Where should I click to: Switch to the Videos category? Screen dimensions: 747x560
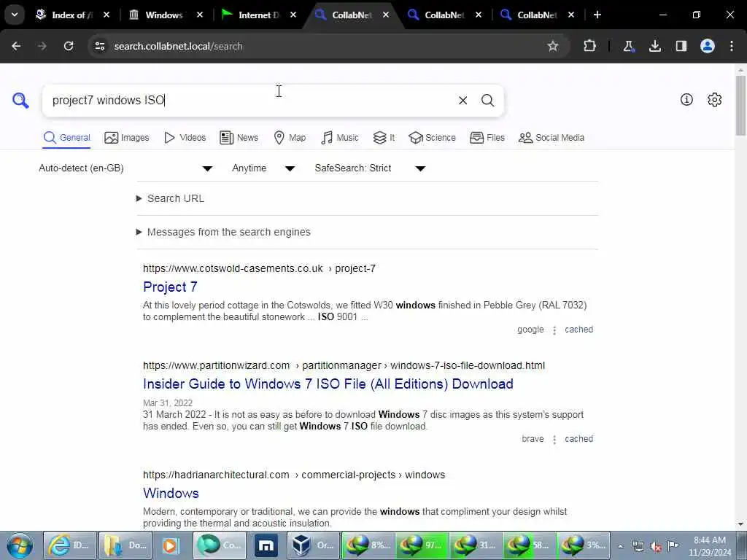coord(185,138)
